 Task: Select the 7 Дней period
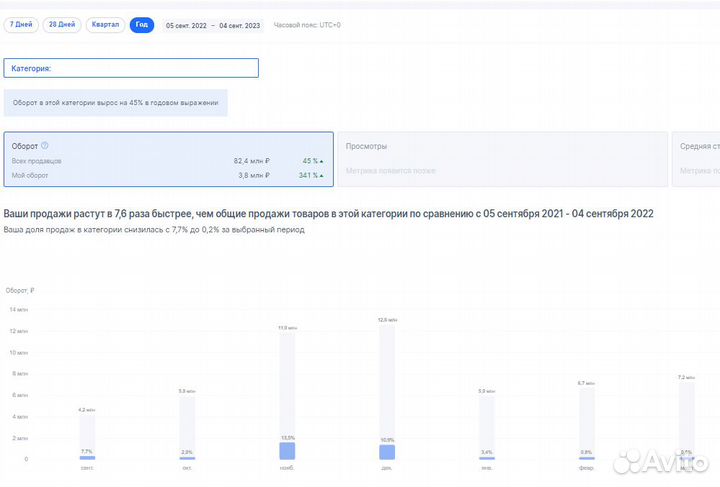pyautogui.click(x=21, y=24)
